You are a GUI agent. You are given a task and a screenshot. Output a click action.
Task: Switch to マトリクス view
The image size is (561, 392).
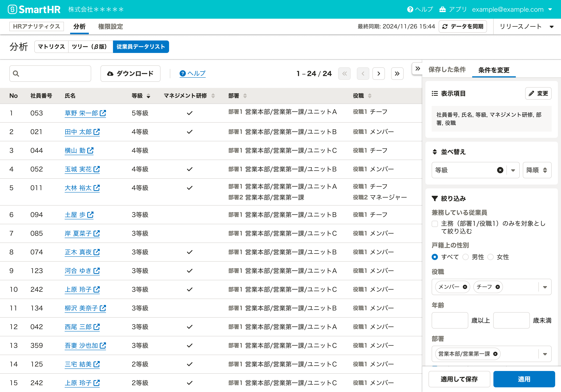51,47
